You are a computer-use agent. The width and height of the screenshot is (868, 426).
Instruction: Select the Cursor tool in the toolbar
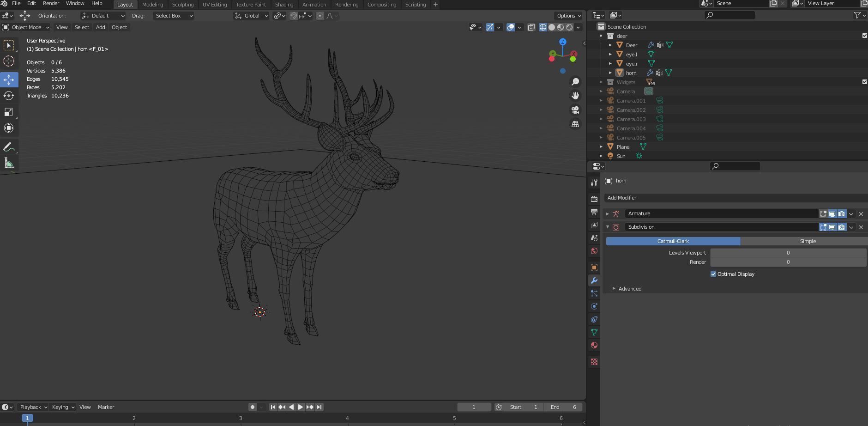(x=9, y=61)
